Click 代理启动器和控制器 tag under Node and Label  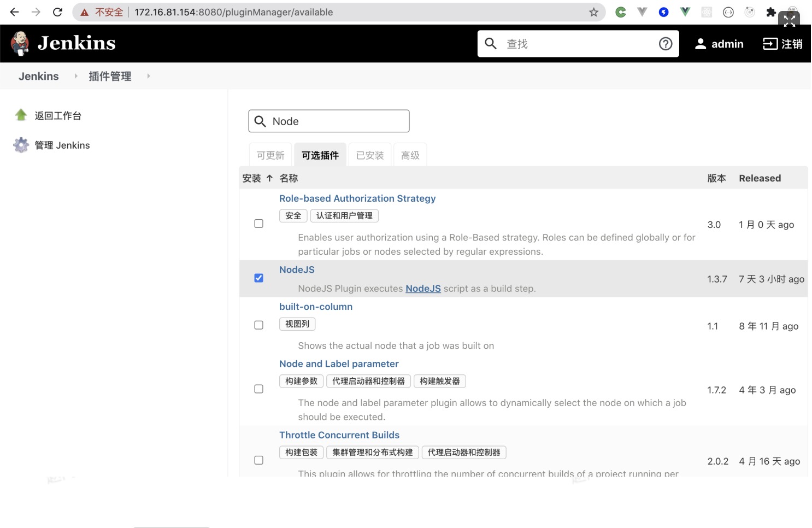369,381
